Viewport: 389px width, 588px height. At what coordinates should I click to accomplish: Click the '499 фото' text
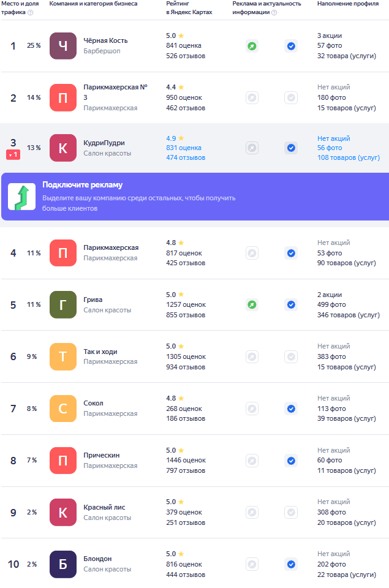click(331, 304)
